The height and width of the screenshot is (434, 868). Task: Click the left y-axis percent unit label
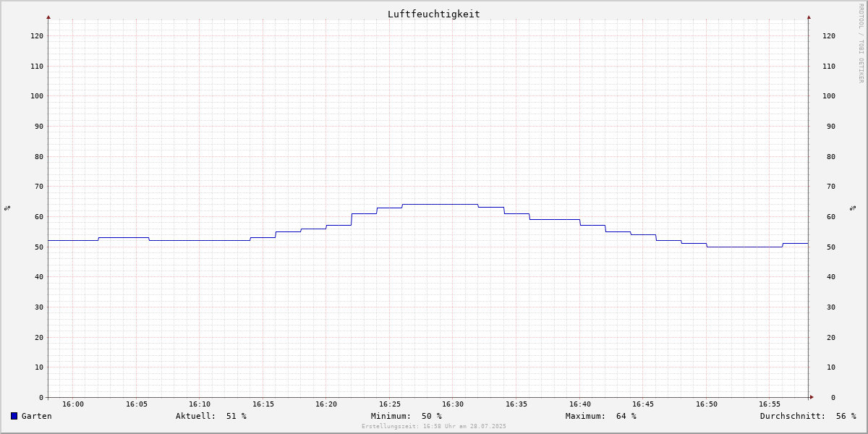(7, 208)
